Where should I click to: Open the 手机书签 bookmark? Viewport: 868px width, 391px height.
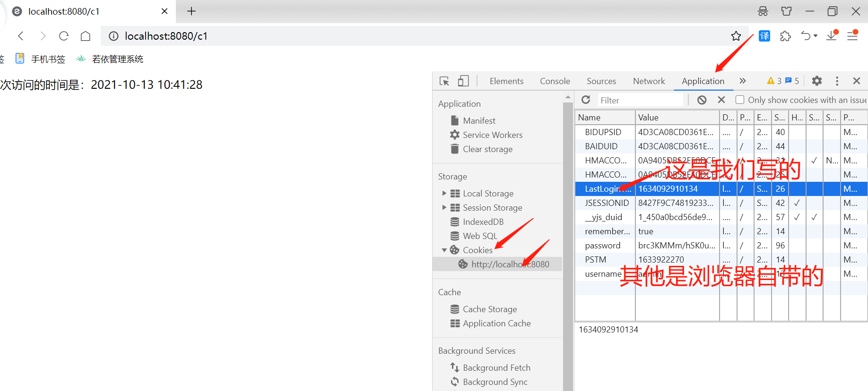[x=41, y=59]
